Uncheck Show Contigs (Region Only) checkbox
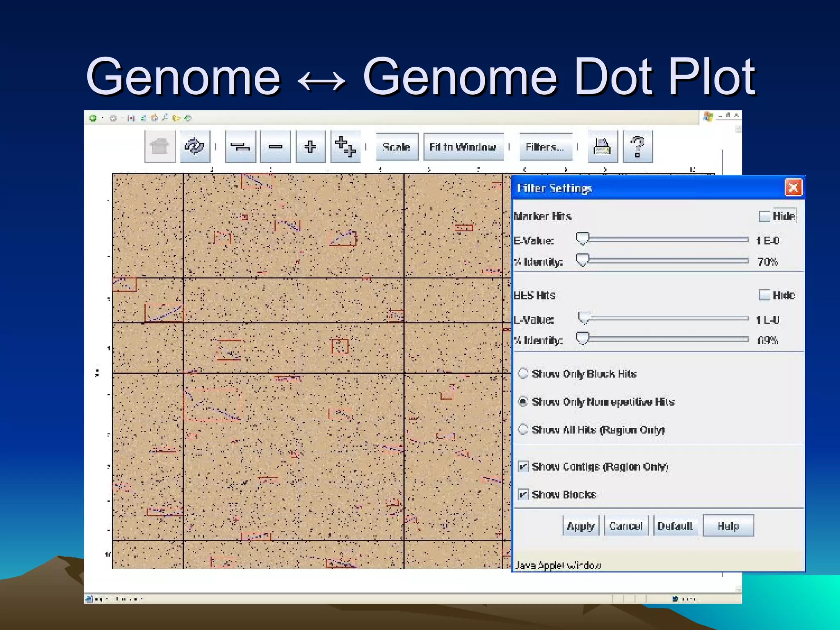The width and height of the screenshot is (840, 630). point(523,466)
